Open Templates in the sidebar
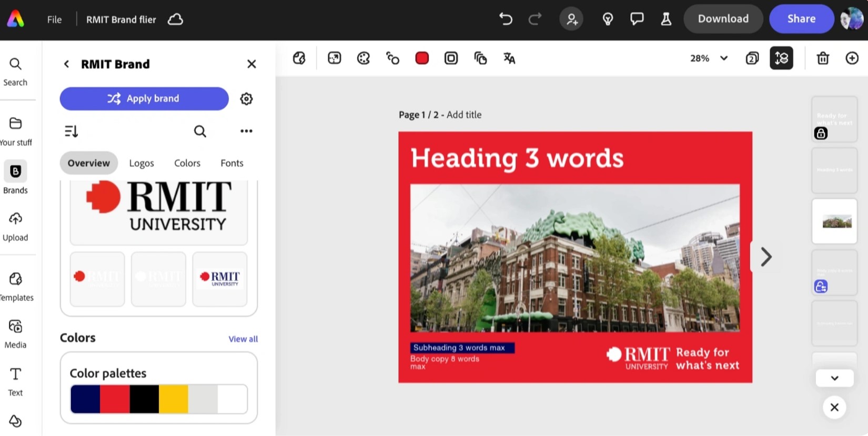The width and height of the screenshot is (868, 436). click(16, 287)
